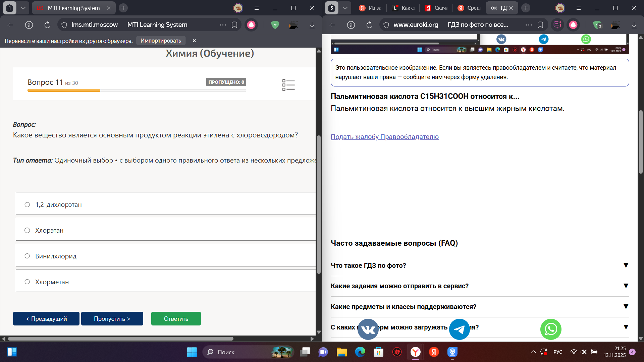Image resolution: width=644 pixels, height=362 pixels.
Task: Open the pink chat icon in right browser toolbar
Action: pyautogui.click(x=557, y=25)
